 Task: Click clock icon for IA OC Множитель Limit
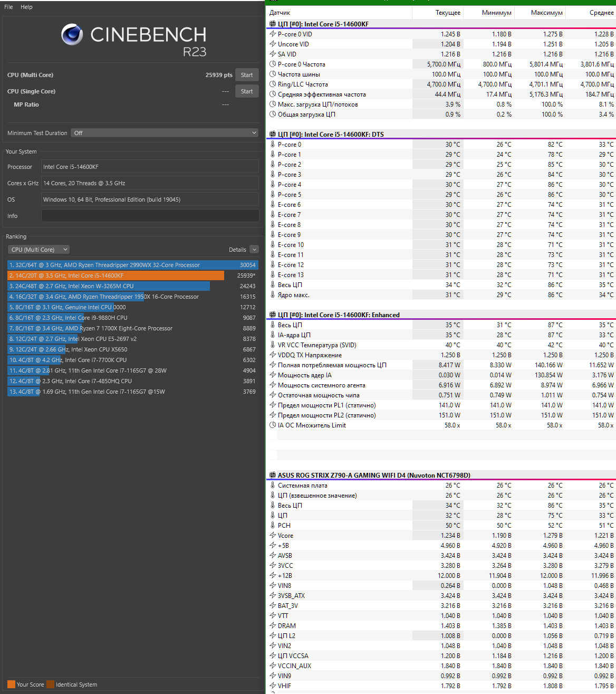(x=273, y=425)
